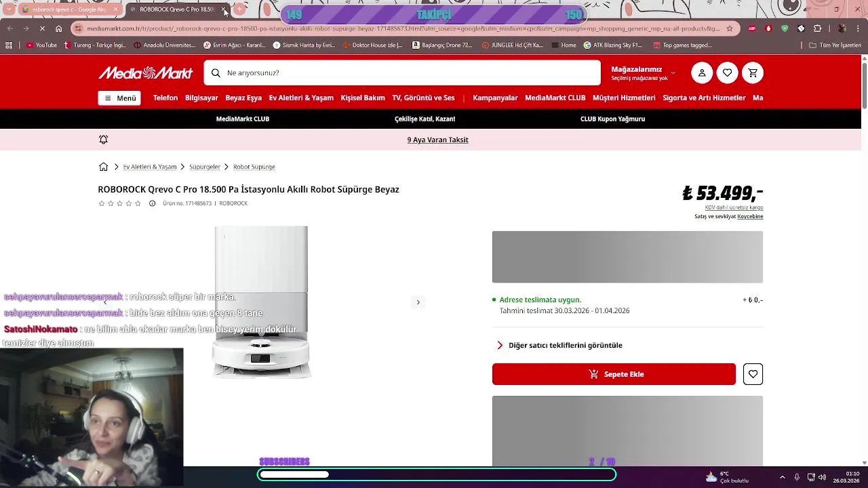Add product to favorites with heart button
868x488 pixels.
pyautogui.click(x=753, y=374)
